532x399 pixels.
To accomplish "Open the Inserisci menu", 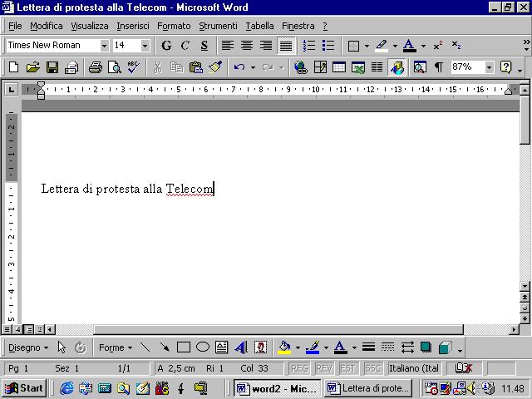I will (x=133, y=26).
